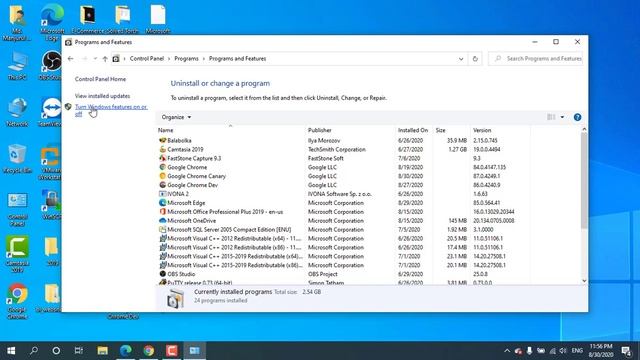This screenshot has height=360, width=640.
Task: Click in Search Programs and Features box
Action: pos(536,59)
